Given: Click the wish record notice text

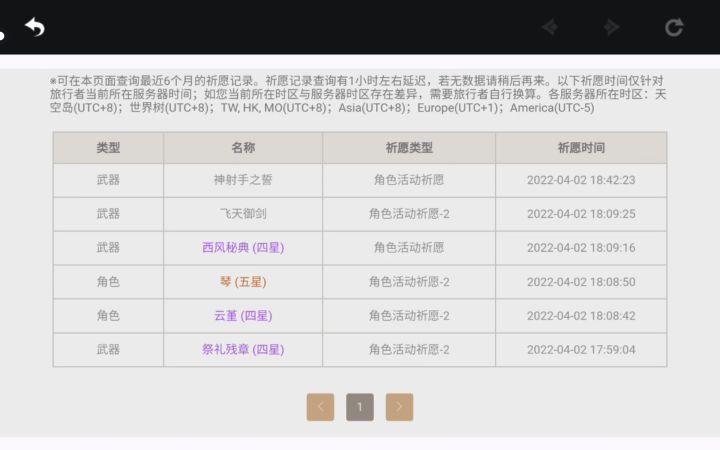Looking at the screenshot, I should (x=358, y=94).
